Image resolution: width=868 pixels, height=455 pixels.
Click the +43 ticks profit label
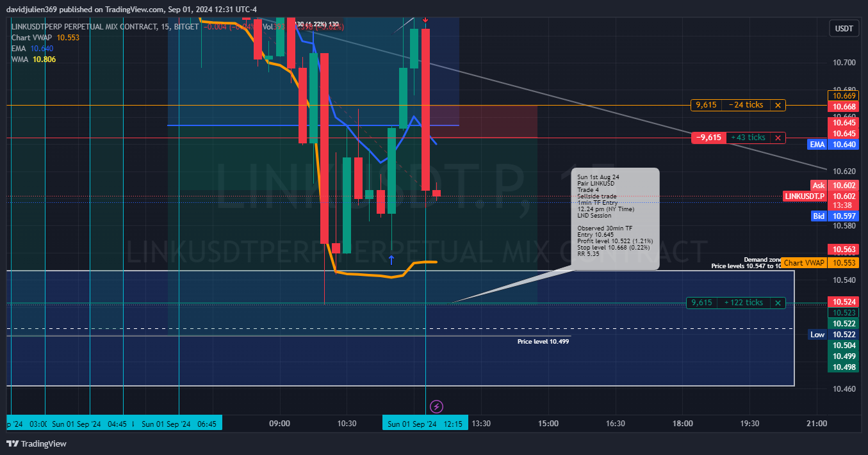click(748, 138)
